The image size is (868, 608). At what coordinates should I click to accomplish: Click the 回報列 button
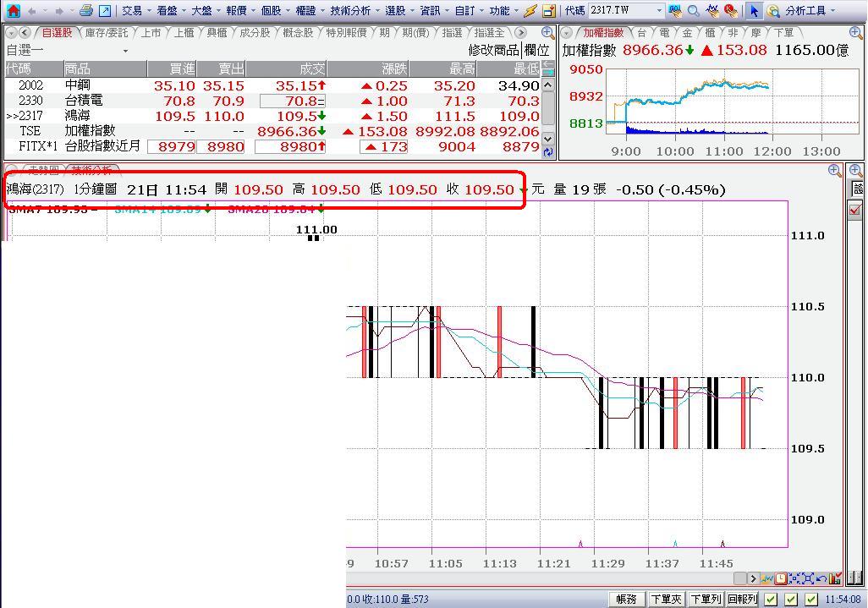click(x=742, y=600)
